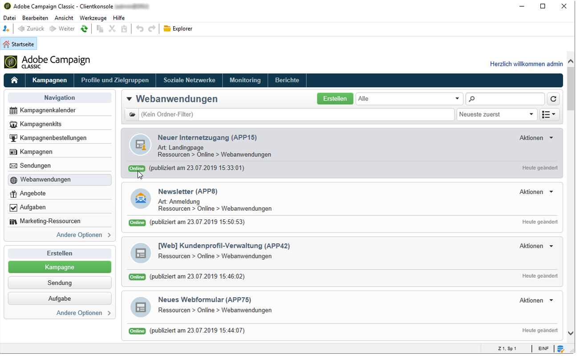Open the Bearbeiten menu
The width and height of the screenshot is (588, 364).
click(35, 18)
